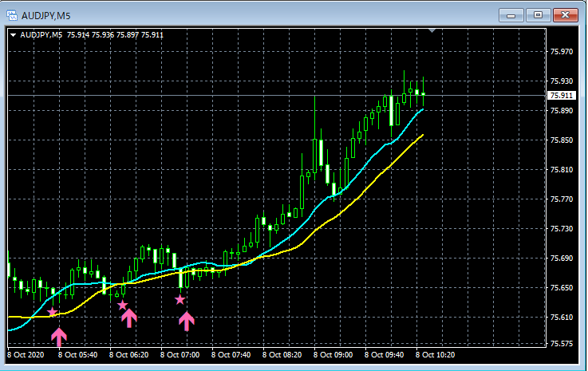
Task: Select the current price label 75.911
Action: pyautogui.click(x=561, y=95)
